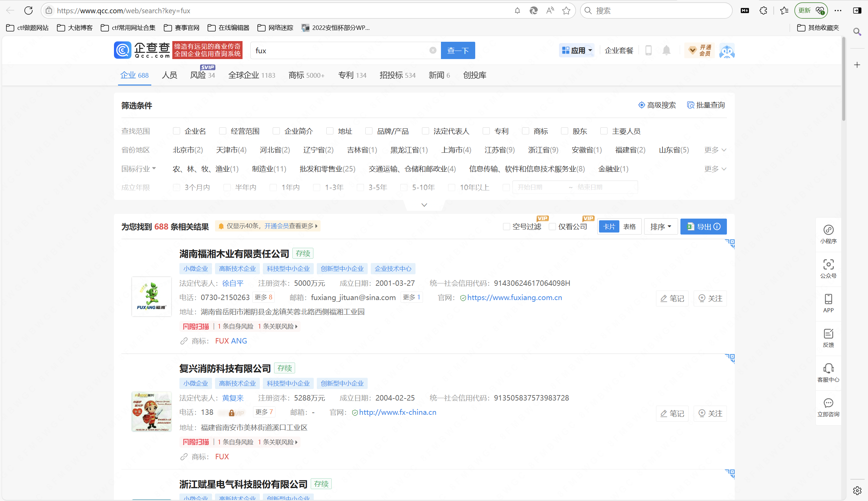This screenshot has height=501, width=868.
Task: Switch to 表格 table view
Action: pyautogui.click(x=630, y=226)
